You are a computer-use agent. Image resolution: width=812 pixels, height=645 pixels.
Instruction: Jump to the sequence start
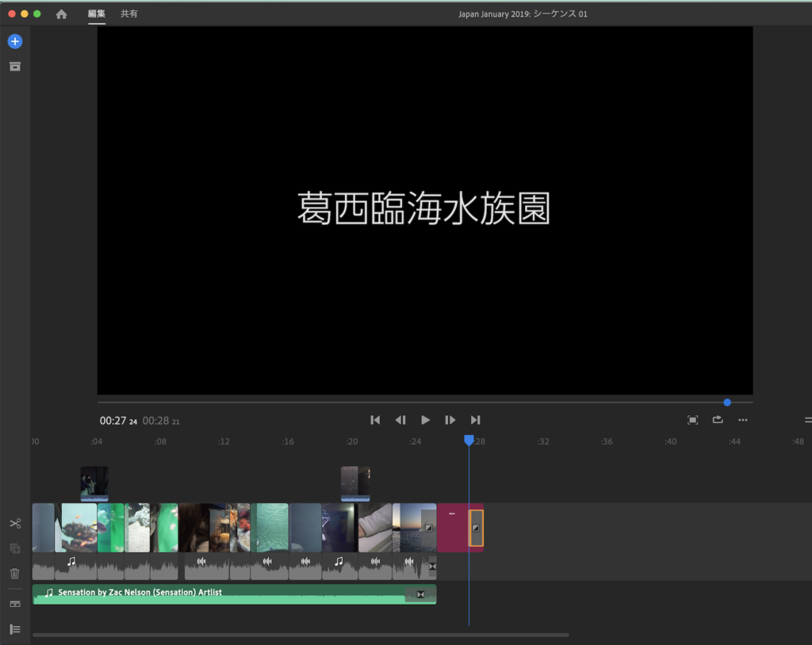(375, 420)
